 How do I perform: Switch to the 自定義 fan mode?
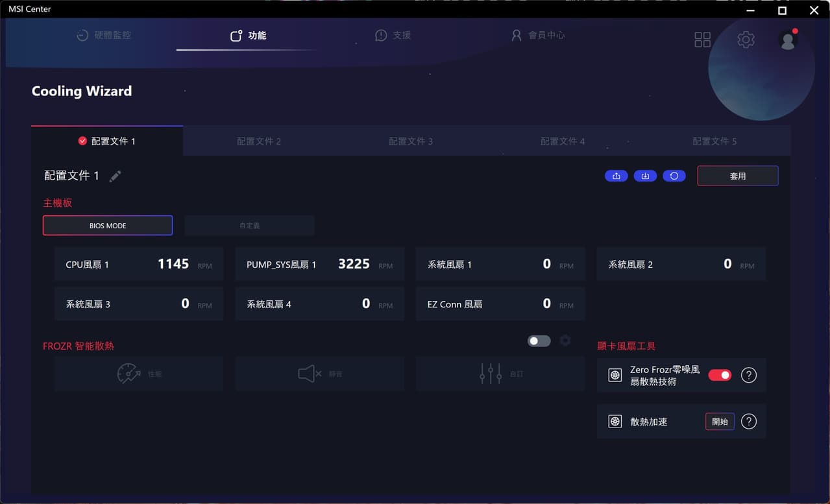249,225
